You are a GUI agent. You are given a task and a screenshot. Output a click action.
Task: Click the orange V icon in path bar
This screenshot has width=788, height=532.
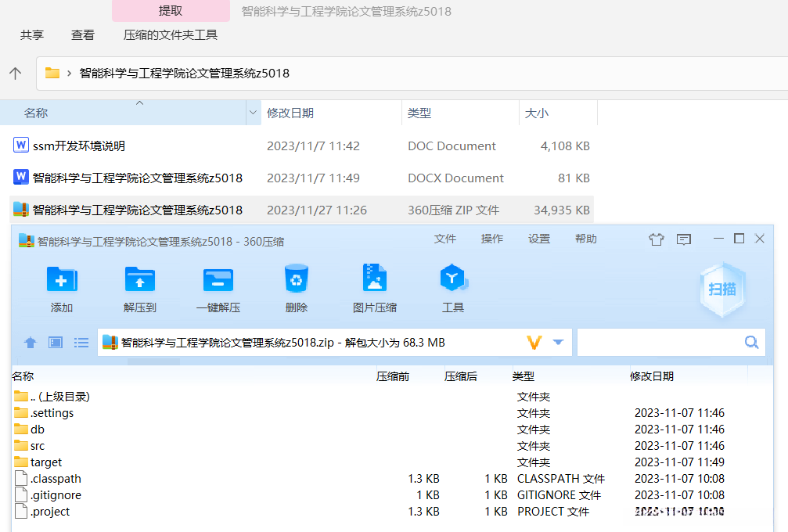tap(534, 343)
